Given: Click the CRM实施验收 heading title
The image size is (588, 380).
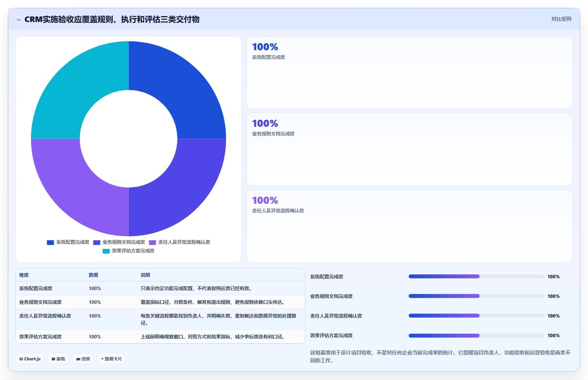Looking at the screenshot, I should [x=112, y=19].
